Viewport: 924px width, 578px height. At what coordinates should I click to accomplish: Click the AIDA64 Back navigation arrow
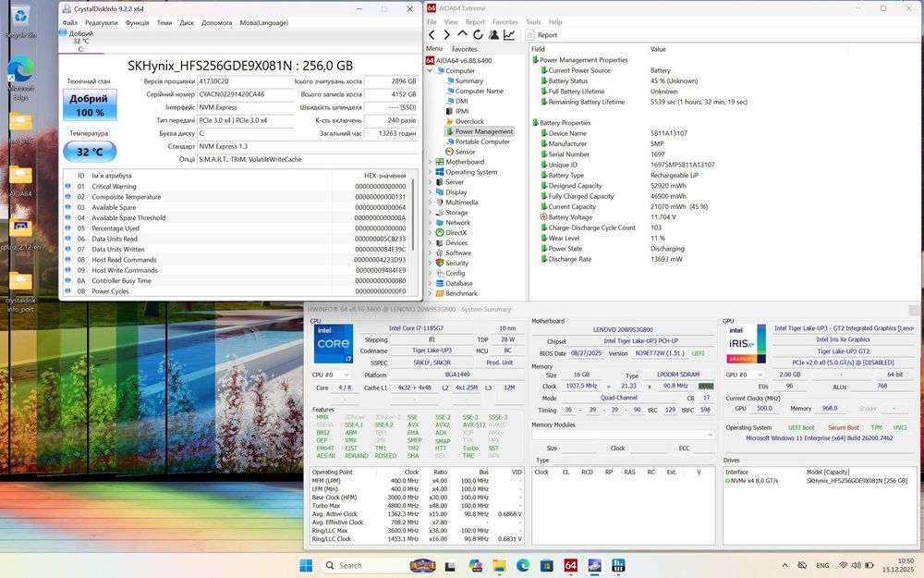432,35
